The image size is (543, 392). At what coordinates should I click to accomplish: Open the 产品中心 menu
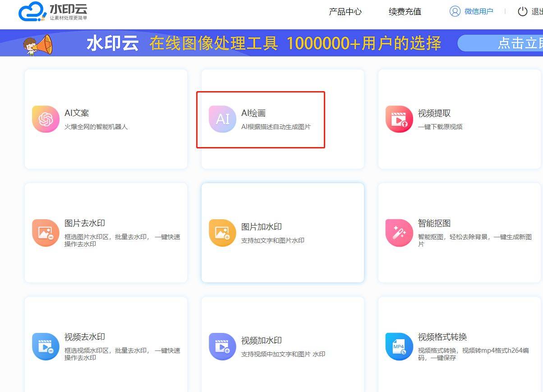point(345,12)
